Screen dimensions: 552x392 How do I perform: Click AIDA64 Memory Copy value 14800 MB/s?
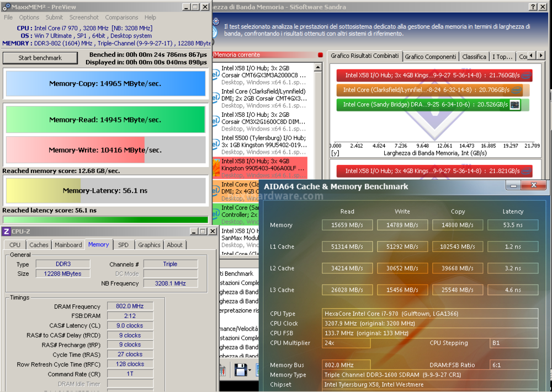[458, 225]
